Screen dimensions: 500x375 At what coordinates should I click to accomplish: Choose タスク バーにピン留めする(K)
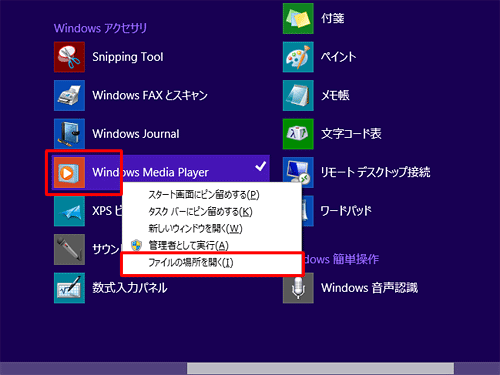212,212
